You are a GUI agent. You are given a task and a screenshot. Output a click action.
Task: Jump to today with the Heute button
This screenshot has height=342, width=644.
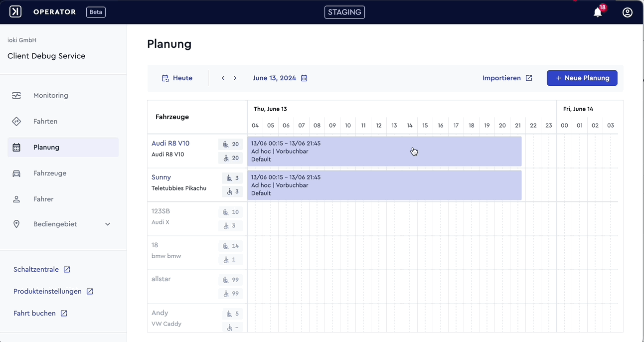[x=177, y=78]
